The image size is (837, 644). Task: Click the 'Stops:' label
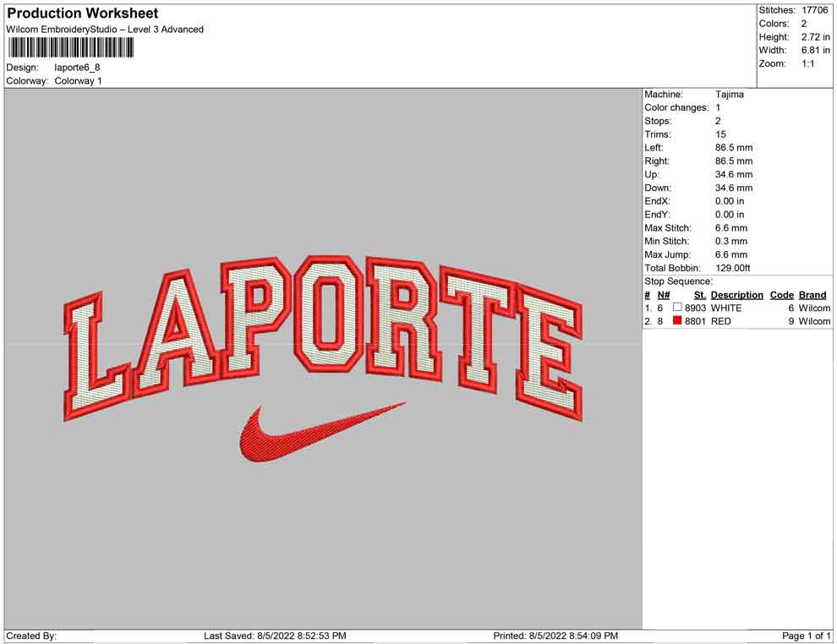point(658,121)
